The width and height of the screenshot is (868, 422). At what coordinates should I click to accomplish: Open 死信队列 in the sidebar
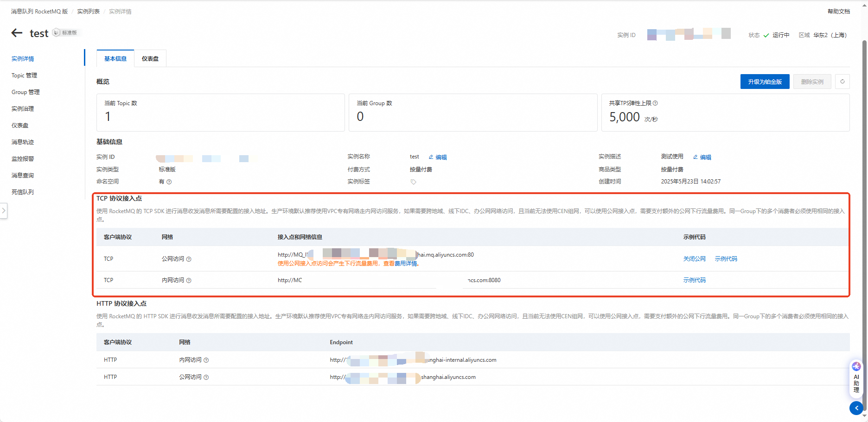[23, 192]
